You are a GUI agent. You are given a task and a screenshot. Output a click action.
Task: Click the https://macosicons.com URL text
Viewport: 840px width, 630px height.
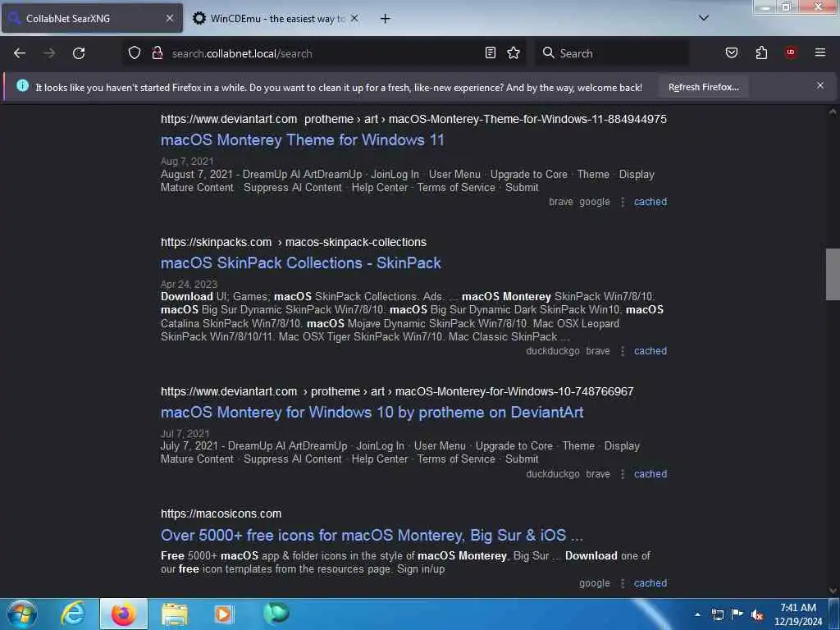[221, 514]
